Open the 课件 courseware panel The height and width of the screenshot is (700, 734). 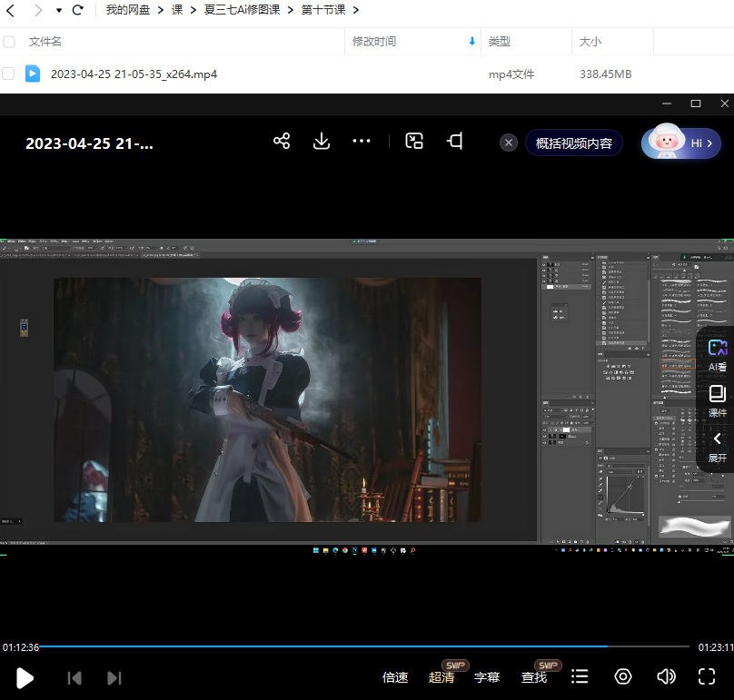pyautogui.click(x=717, y=399)
